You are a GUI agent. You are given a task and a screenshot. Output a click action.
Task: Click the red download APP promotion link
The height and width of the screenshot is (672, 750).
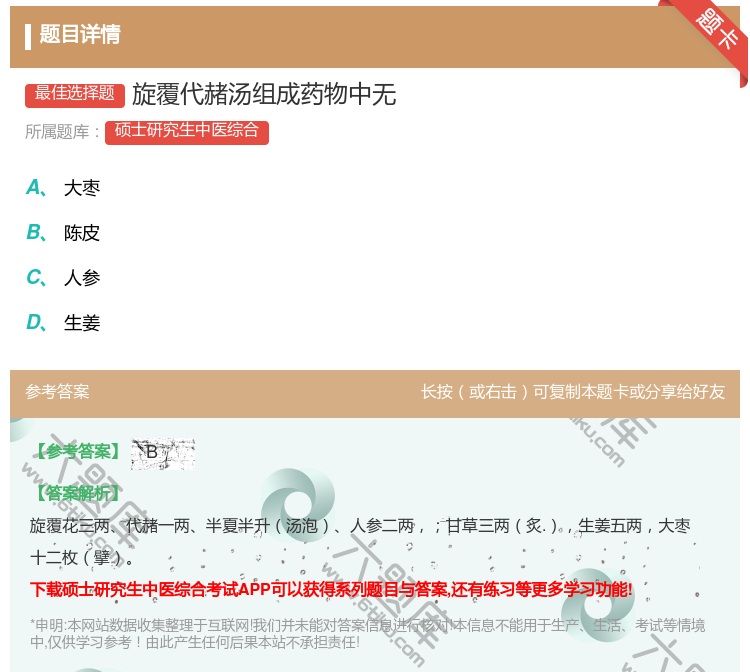click(331, 589)
